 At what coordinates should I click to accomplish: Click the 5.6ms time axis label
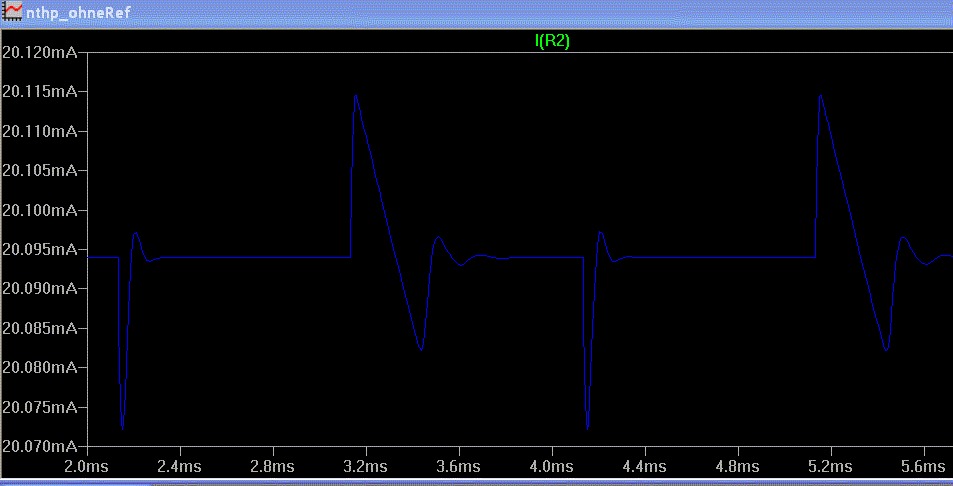click(x=924, y=467)
